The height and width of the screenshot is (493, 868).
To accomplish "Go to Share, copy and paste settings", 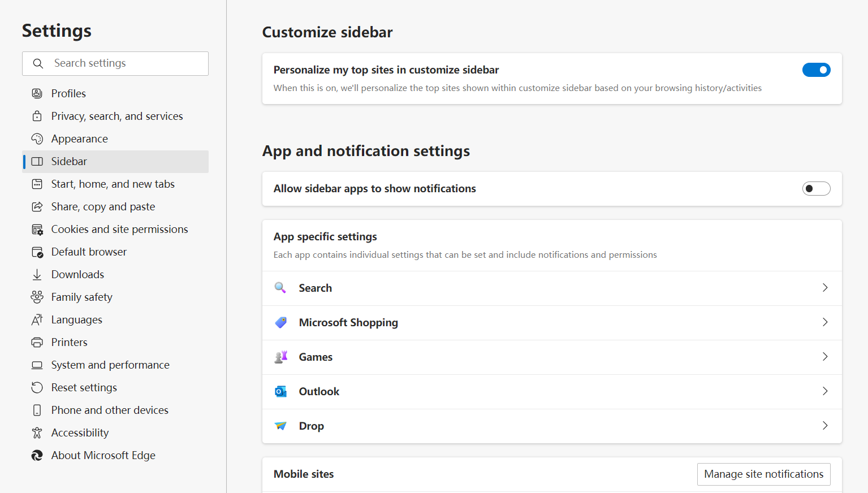I will click(115, 206).
